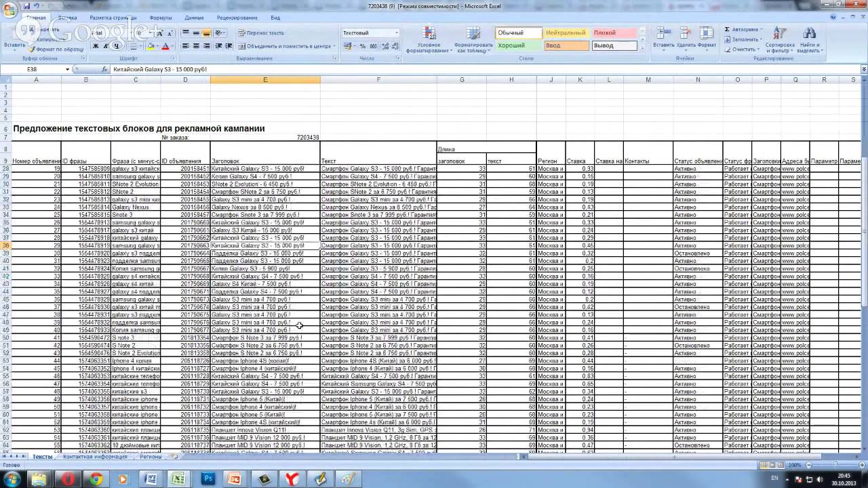Open text orientation options
The image size is (868, 488).
click(220, 33)
